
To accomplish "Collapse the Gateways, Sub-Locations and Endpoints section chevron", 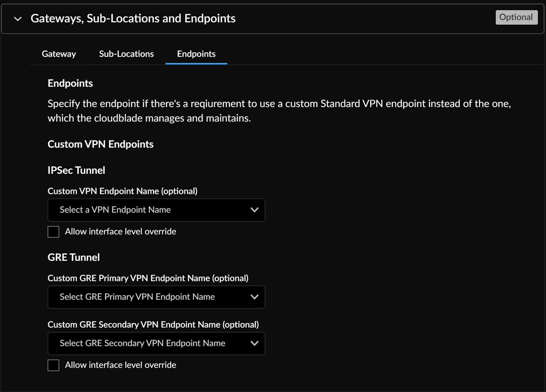I will click(x=17, y=19).
